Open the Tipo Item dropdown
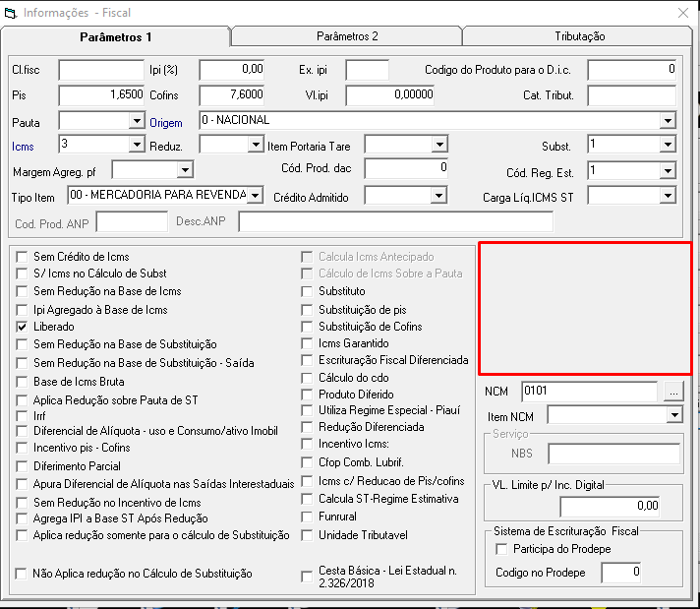700x609 pixels. (x=255, y=195)
